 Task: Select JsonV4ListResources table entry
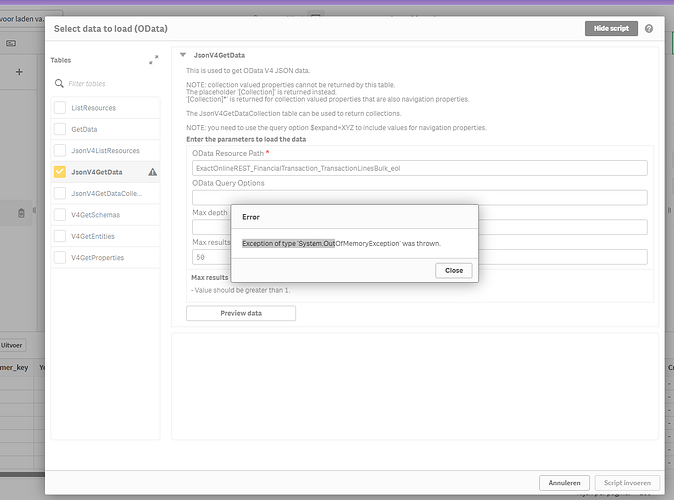pyautogui.click(x=105, y=151)
